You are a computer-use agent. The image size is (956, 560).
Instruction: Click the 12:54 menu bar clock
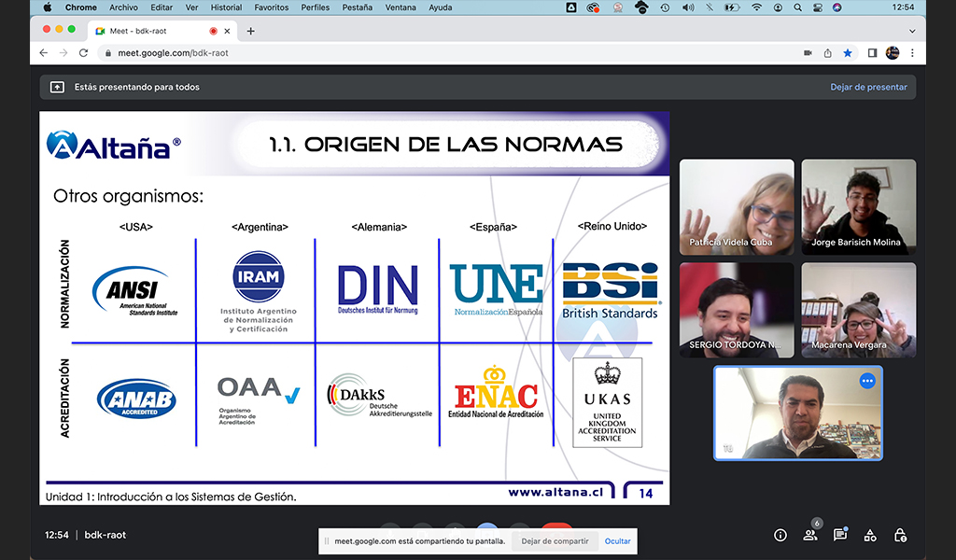coord(903,7)
